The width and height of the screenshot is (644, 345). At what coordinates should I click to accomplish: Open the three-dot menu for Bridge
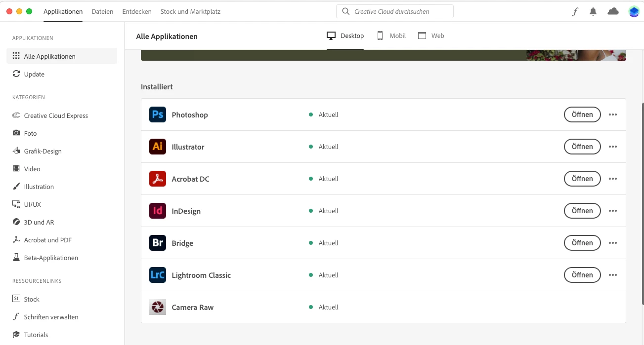[613, 243]
